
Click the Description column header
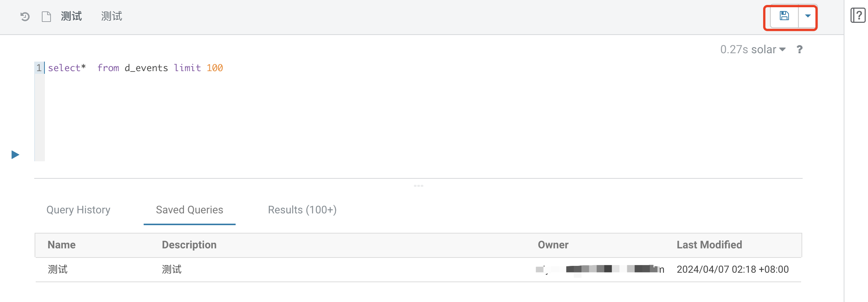pyautogui.click(x=189, y=245)
